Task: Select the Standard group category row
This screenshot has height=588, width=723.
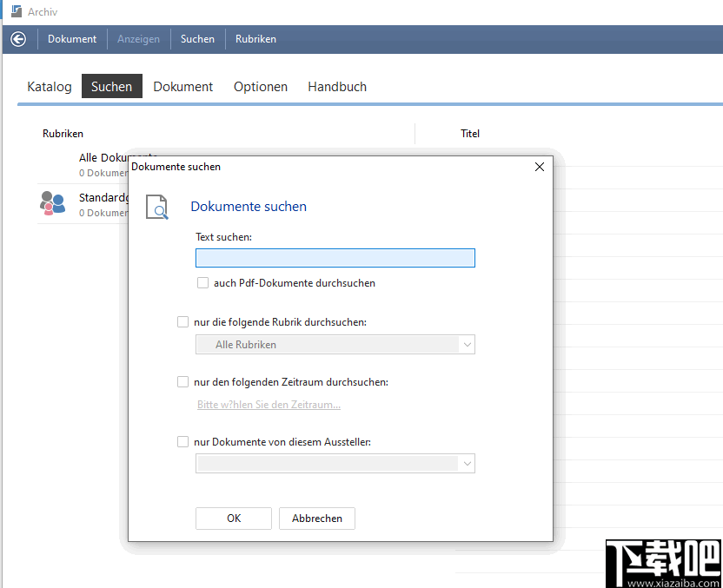Action: [83, 204]
